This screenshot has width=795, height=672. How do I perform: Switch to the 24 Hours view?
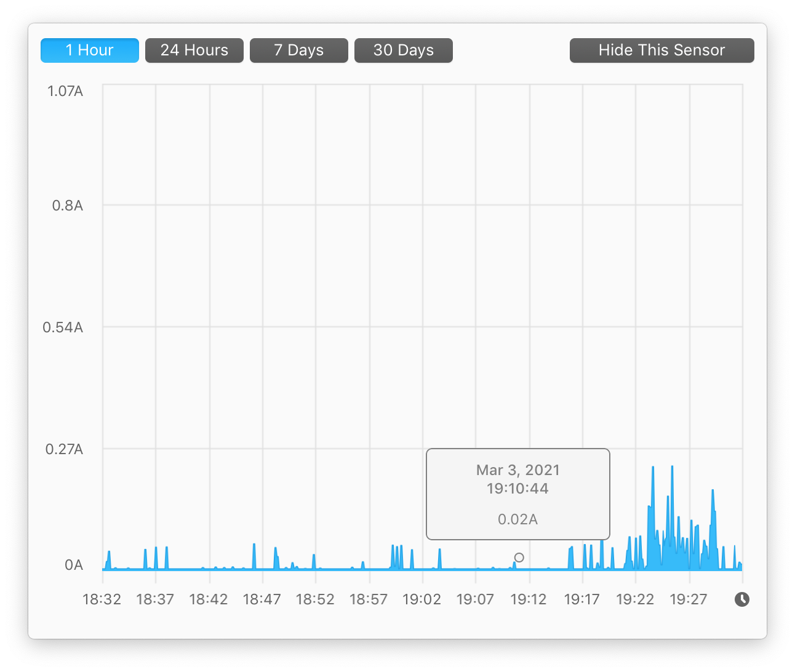tap(194, 50)
